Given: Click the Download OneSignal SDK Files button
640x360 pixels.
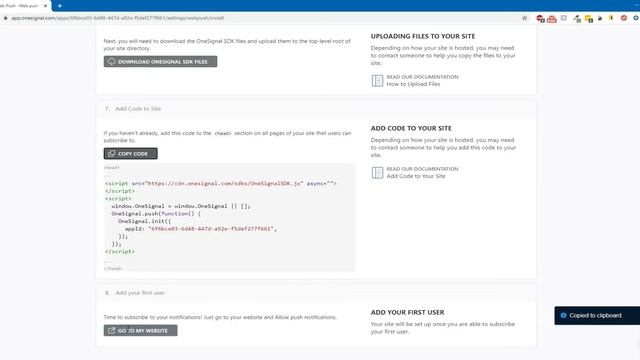Looking at the screenshot, I should 160,62.
